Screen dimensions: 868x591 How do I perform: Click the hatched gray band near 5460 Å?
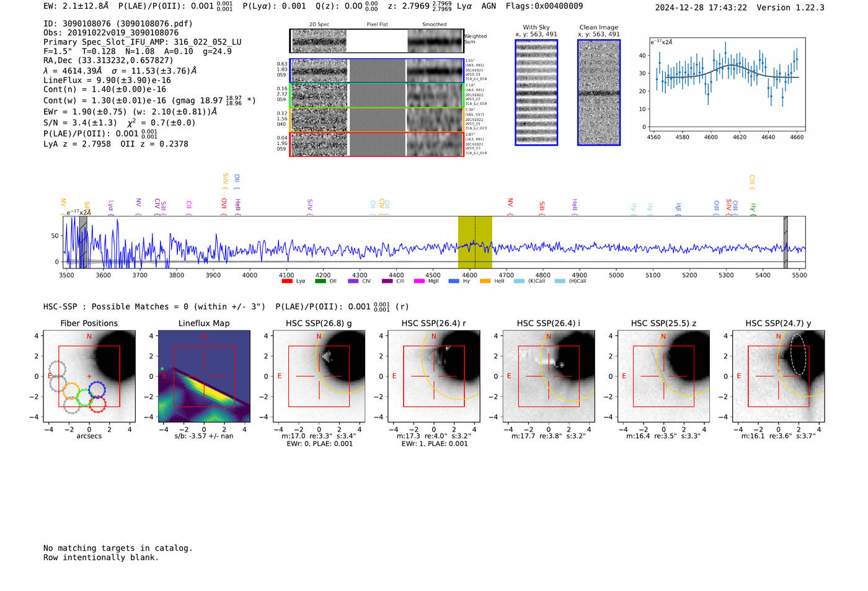[786, 242]
